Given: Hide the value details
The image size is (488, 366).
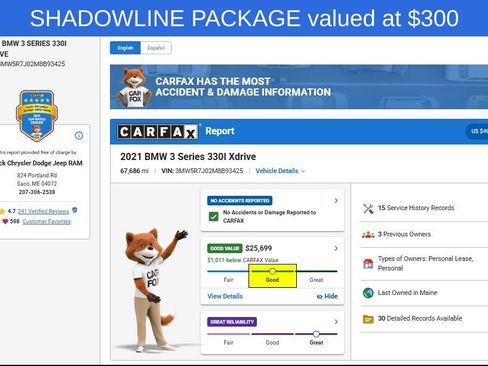Looking at the screenshot, I should click(327, 296).
